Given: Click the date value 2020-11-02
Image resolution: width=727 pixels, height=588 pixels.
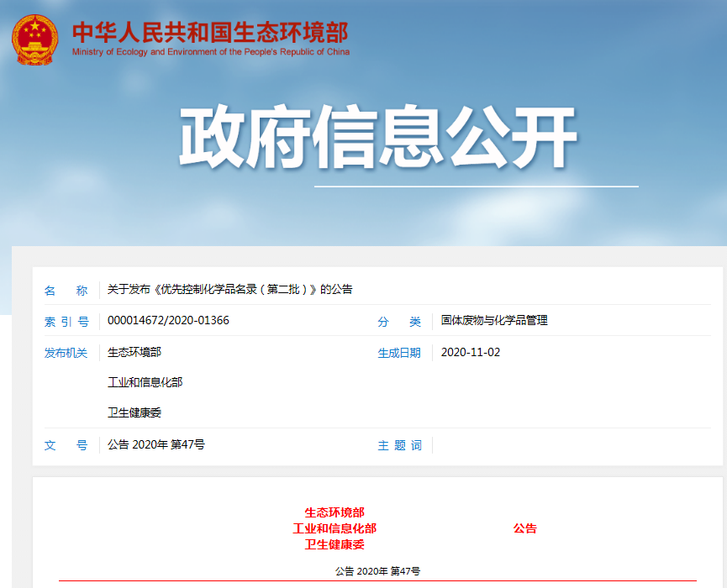Looking at the screenshot, I should (x=470, y=352).
